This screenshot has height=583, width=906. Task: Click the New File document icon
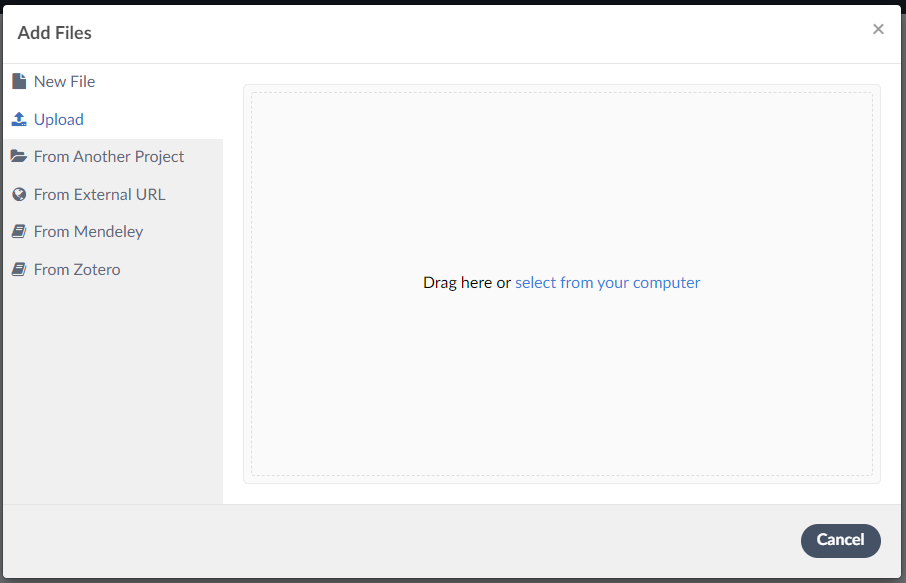[19, 81]
